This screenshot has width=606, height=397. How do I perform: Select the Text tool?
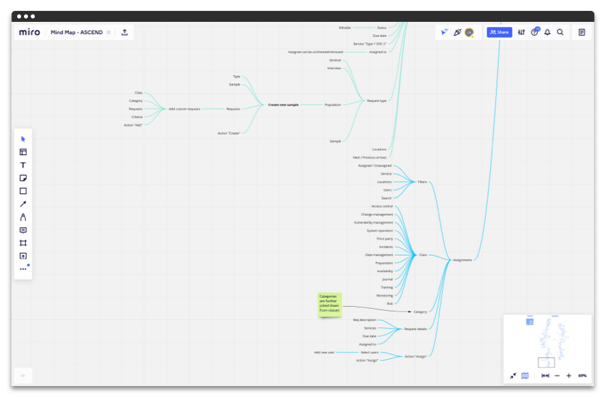pyautogui.click(x=23, y=165)
